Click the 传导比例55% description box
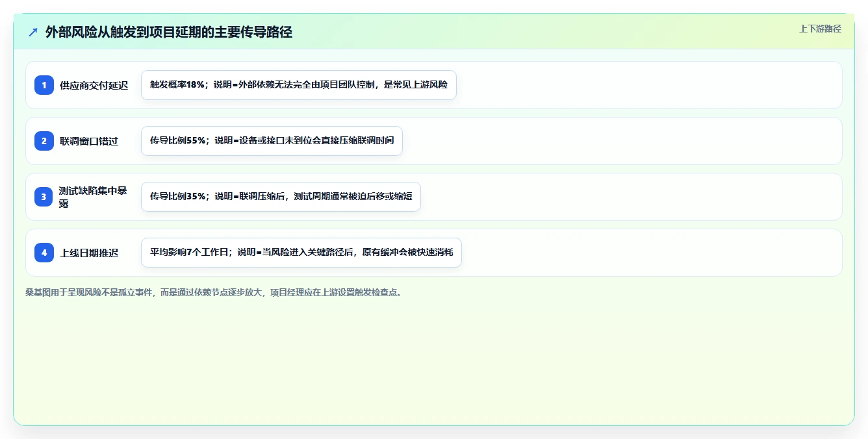Viewport: 868px width, 439px height. 272,141
